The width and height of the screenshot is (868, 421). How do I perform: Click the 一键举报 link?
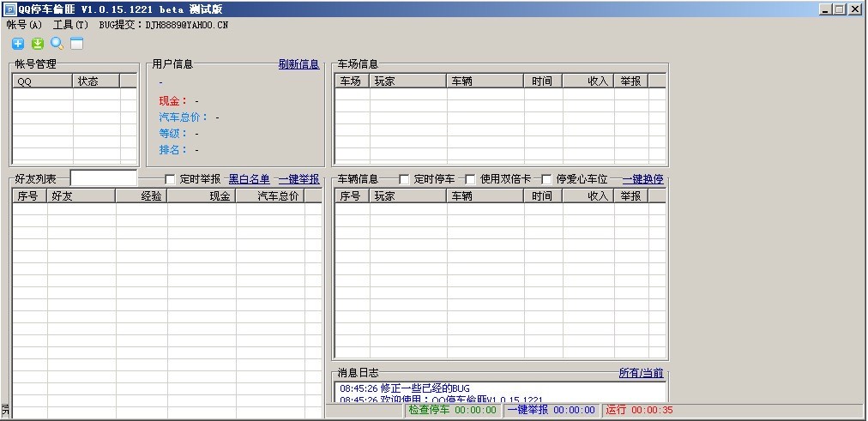298,179
